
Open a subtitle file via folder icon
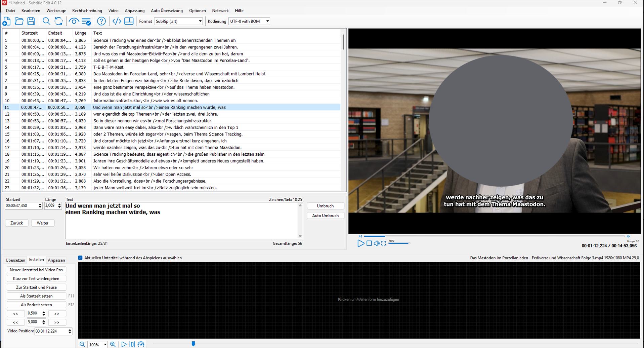click(19, 22)
